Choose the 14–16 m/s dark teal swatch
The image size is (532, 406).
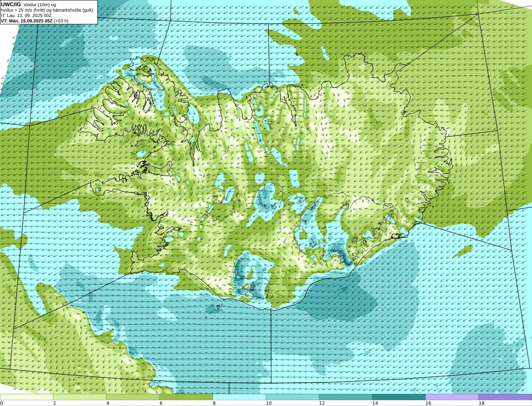click(399, 397)
